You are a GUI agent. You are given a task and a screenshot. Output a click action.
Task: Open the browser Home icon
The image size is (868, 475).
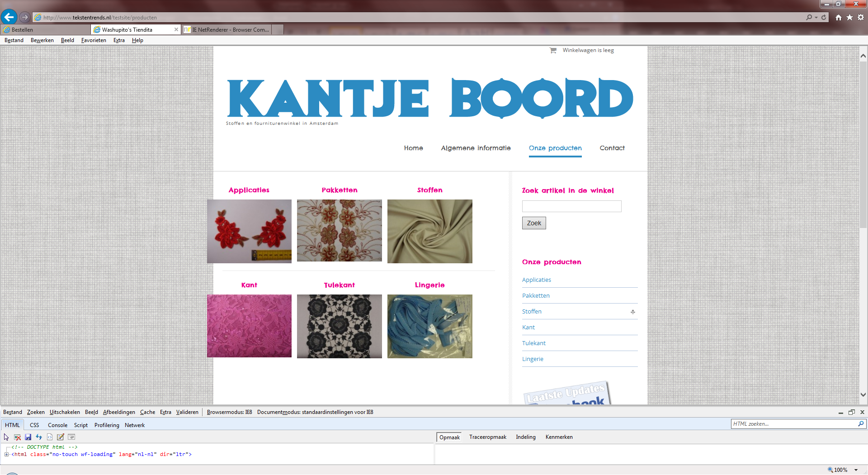point(839,17)
